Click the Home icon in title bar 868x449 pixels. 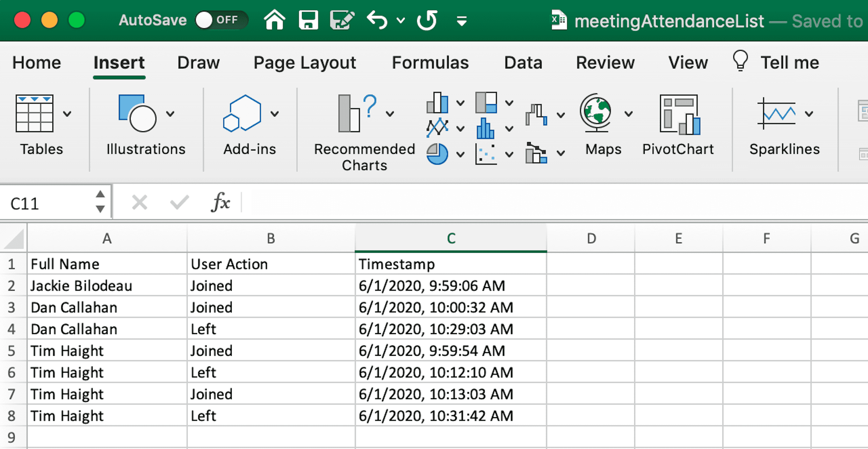coord(274,20)
